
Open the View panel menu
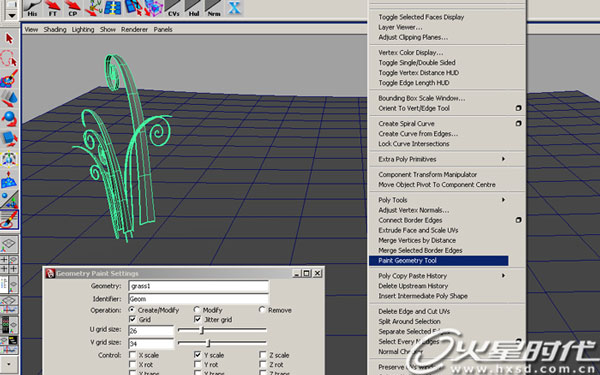pos(31,29)
